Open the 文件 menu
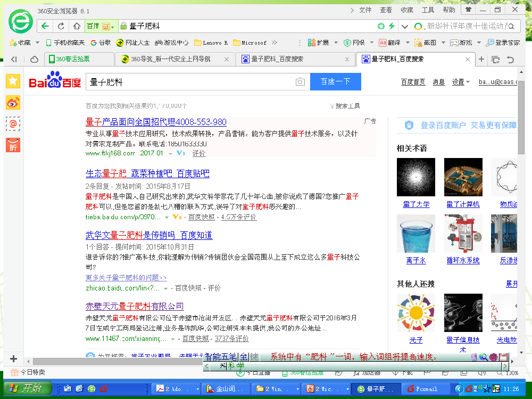The image size is (532, 399). click(365, 10)
